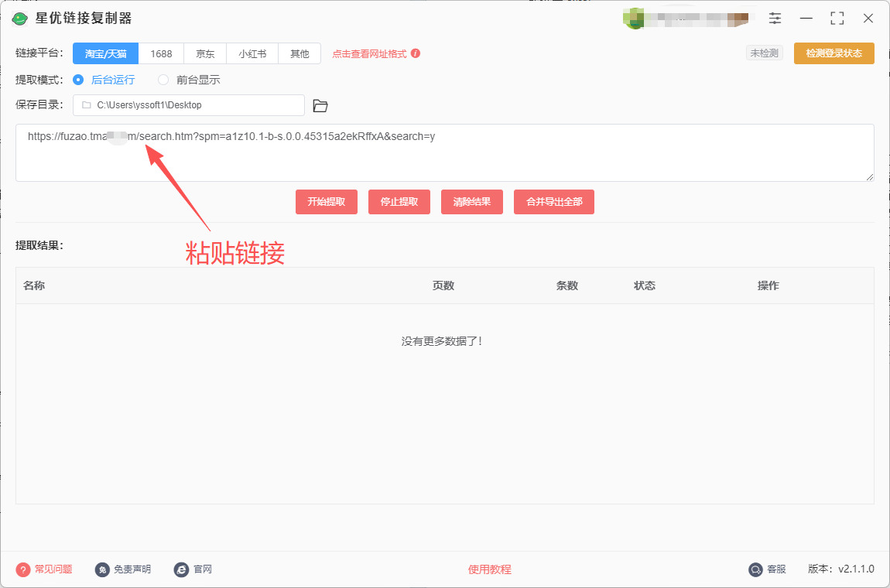Open the 点击查看网址格式 link
Viewport: 890px width, 588px height.
point(369,54)
